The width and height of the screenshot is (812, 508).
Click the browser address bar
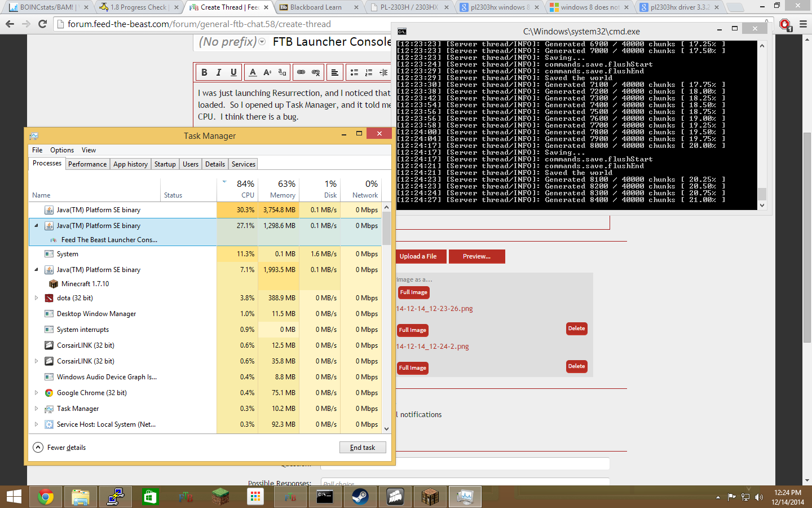226,24
